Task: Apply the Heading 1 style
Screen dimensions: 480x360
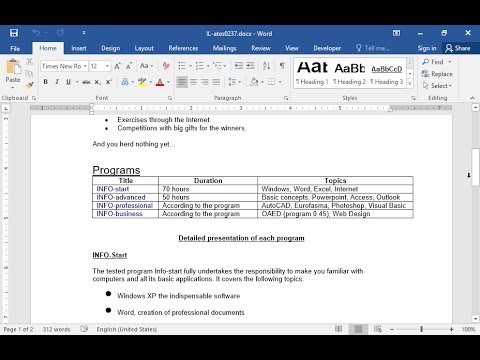Action: coord(312,73)
